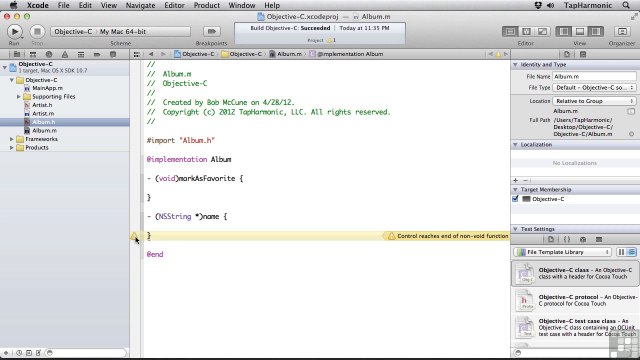Toggle the Breakpoints button
This screenshot has width=640, height=360.
tap(211, 31)
